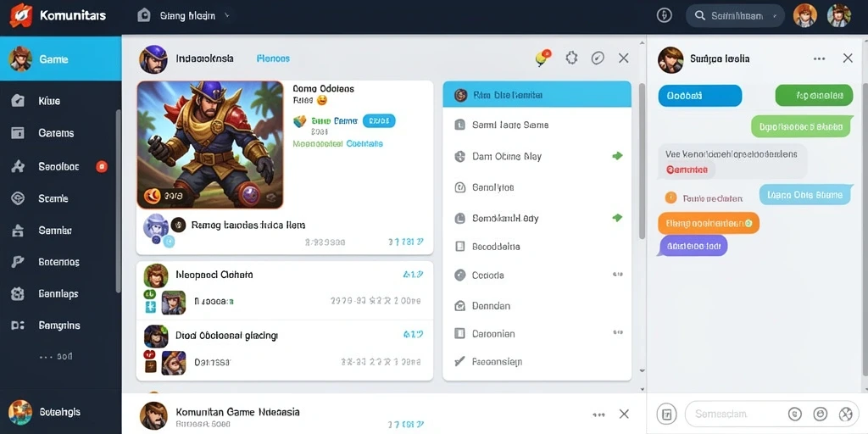Open the settings gear in the panel header
The image size is (868, 434).
tap(572, 58)
